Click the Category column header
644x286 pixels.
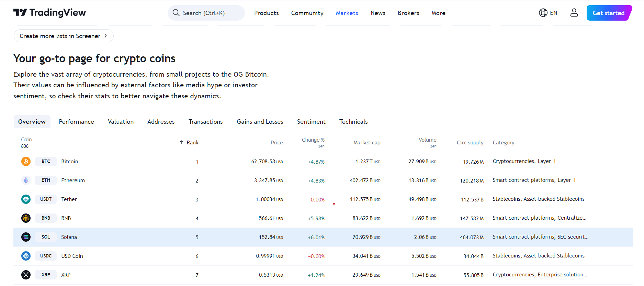pyautogui.click(x=504, y=143)
